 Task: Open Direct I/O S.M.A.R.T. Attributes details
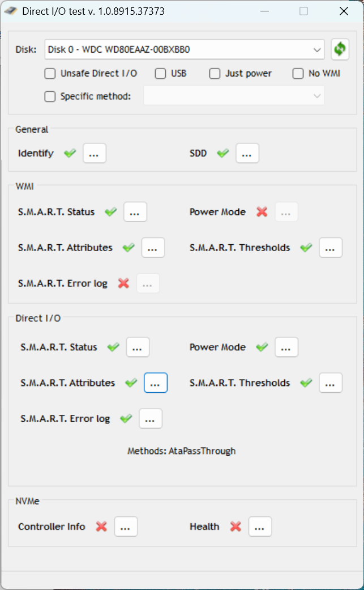click(156, 383)
